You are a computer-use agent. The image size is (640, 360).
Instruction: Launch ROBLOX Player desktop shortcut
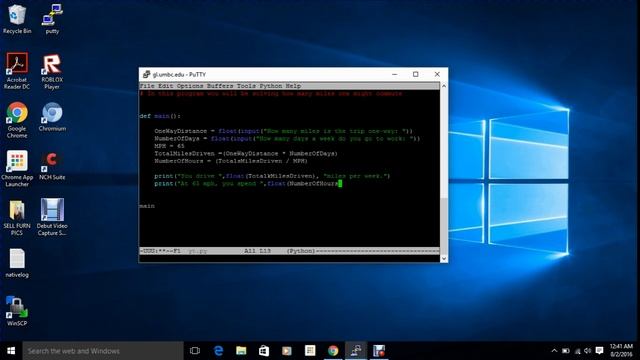tap(52, 71)
